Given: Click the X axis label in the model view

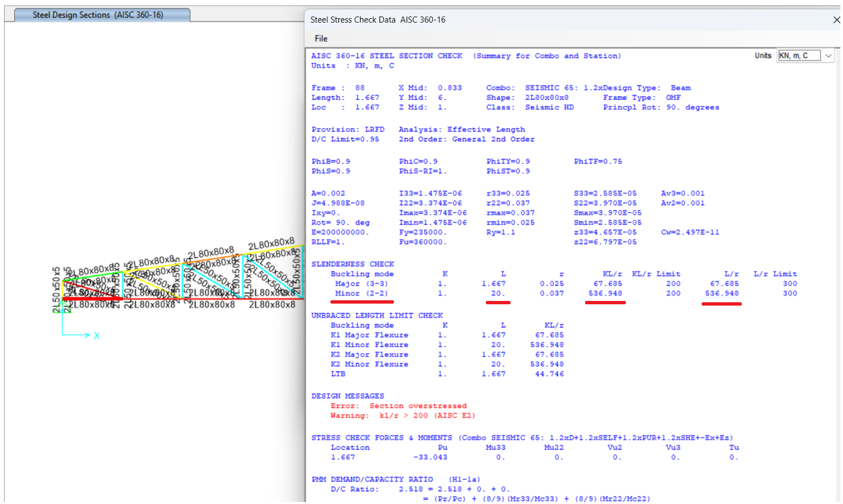Looking at the screenshot, I should pos(96,335).
